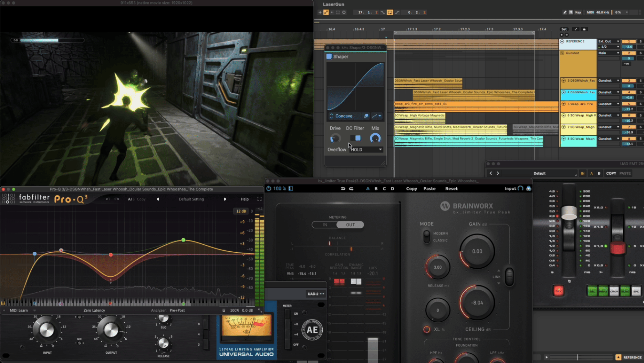Toggle the arrangement loop switch

(390, 12)
